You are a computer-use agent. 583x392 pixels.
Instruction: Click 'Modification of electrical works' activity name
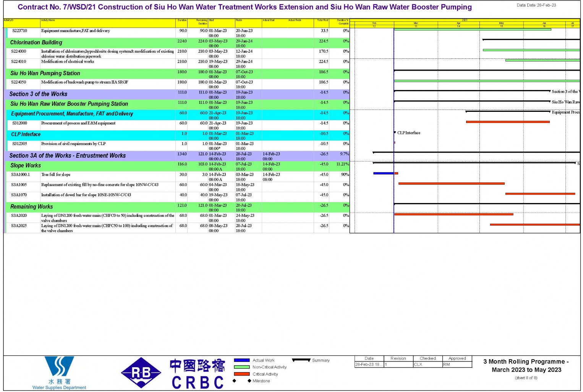tap(68, 61)
